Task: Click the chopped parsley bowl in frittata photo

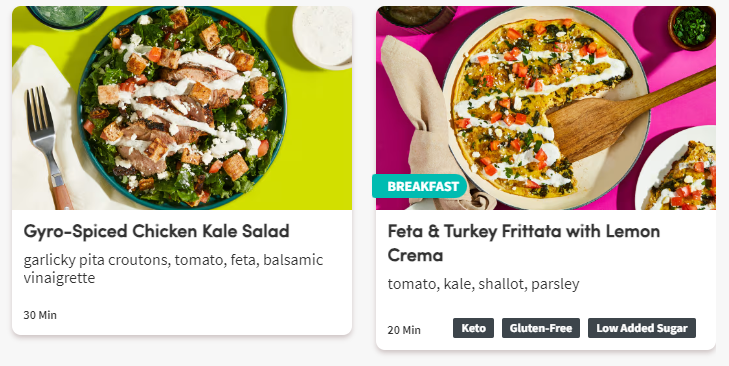Action: (692, 27)
